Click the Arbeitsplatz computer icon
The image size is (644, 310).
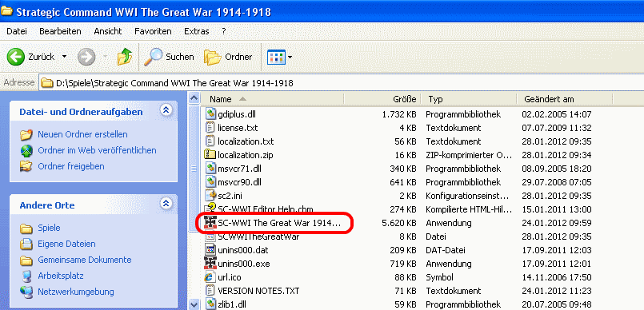coord(26,276)
